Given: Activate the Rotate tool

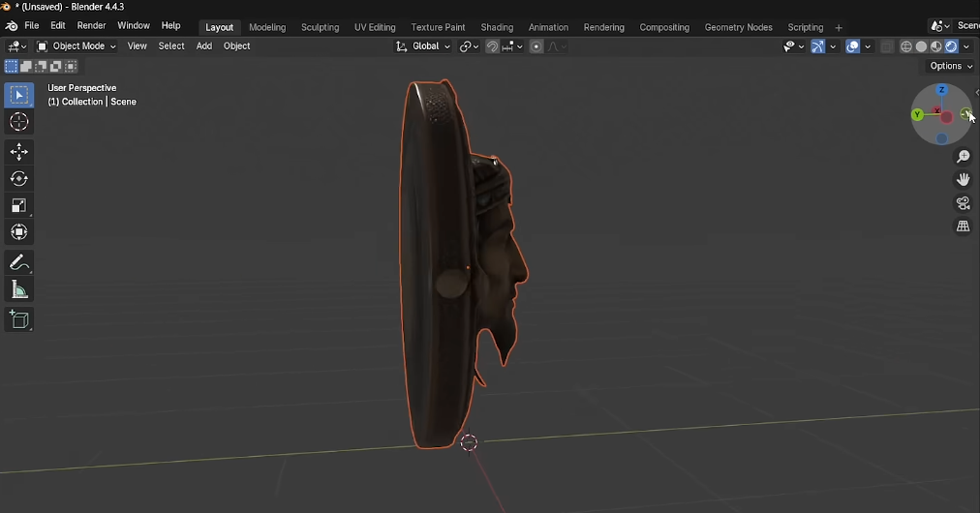Looking at the screenshot, I should click(x=18, y=178).
